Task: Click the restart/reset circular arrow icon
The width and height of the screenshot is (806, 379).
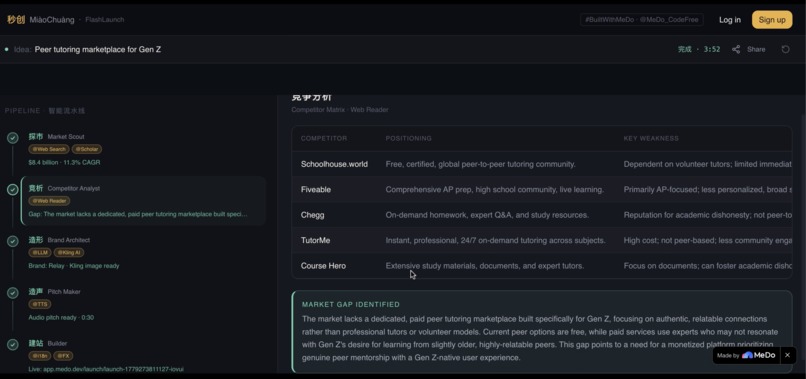Action: (x=785, y=49)
